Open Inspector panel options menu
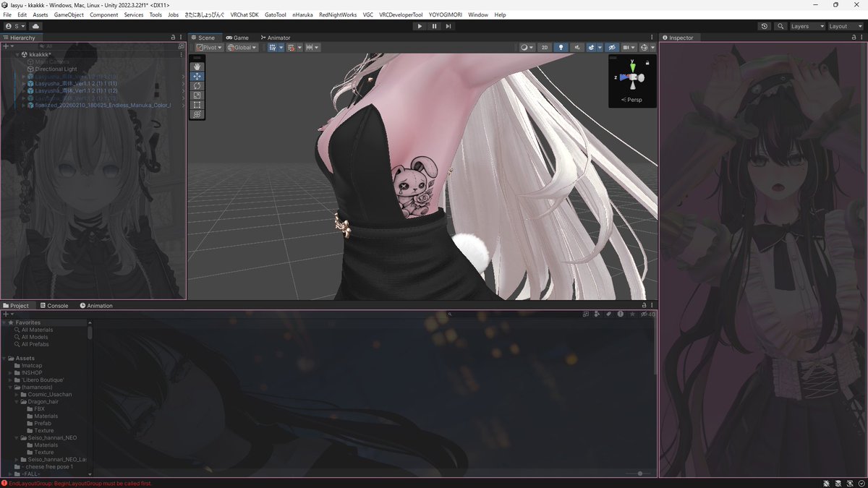Screen dimensions: 868x488 click(862, 38)
